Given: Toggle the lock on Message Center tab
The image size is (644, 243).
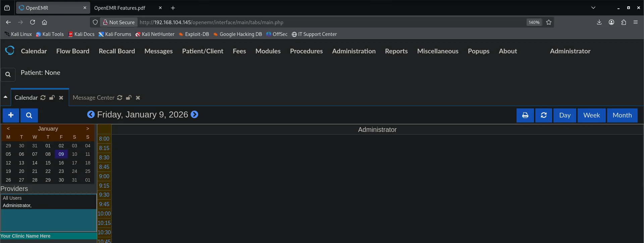Looking at the screenshot, I should pos(129,98).
